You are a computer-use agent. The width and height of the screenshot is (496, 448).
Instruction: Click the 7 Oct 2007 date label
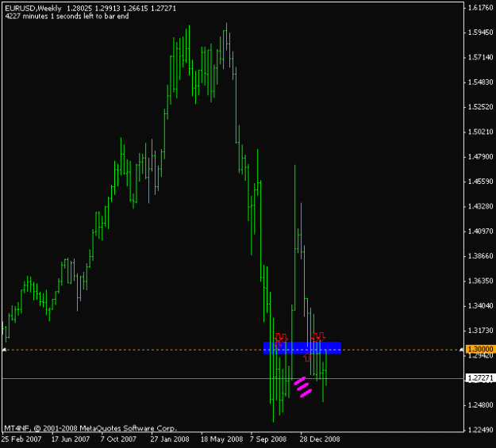tap(118, 439)
